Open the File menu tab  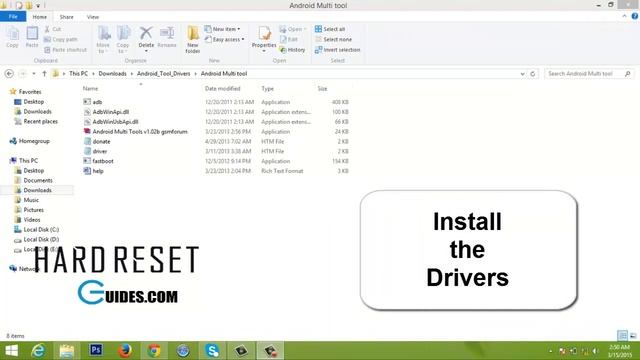pos(13,17)
